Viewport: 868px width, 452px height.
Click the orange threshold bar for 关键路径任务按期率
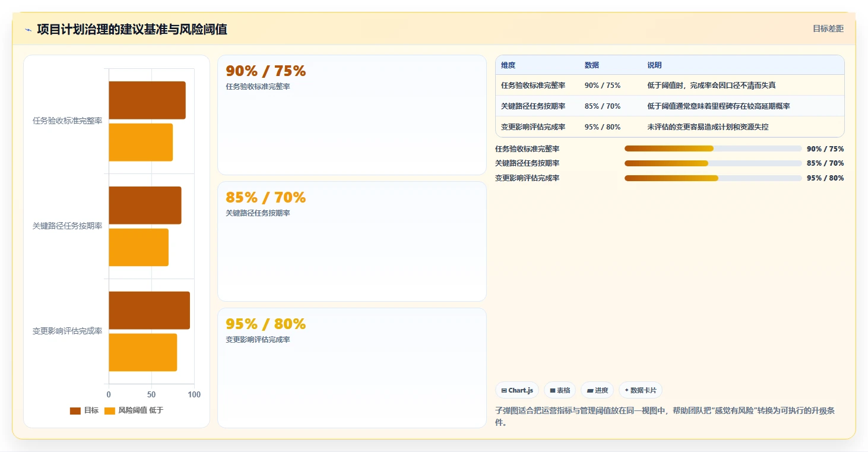pos(138,247)
